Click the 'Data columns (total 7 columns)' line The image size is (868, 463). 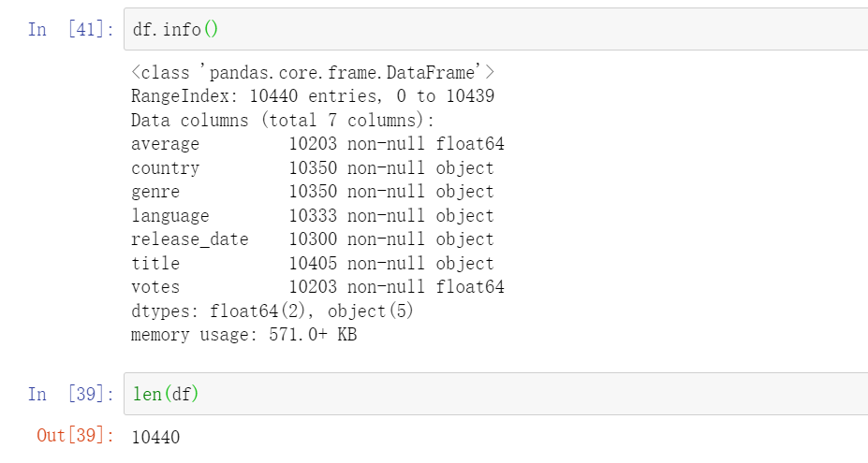[x=283, y=121]
